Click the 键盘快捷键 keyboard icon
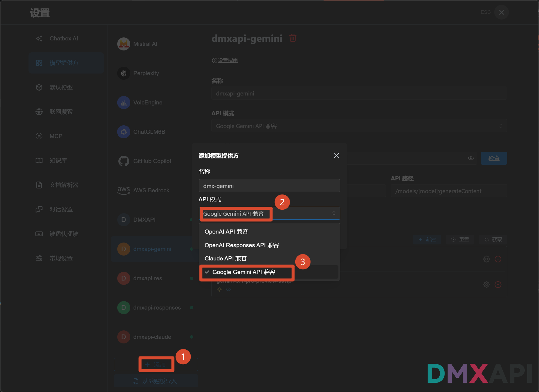This screenshot has height=392, width=539. tap(39, 234)
